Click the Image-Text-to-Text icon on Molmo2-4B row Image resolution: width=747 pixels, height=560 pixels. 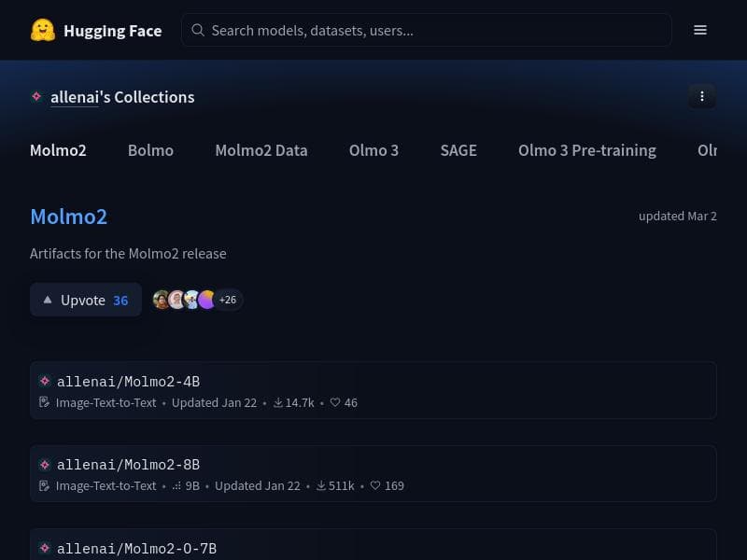point(44,402)
